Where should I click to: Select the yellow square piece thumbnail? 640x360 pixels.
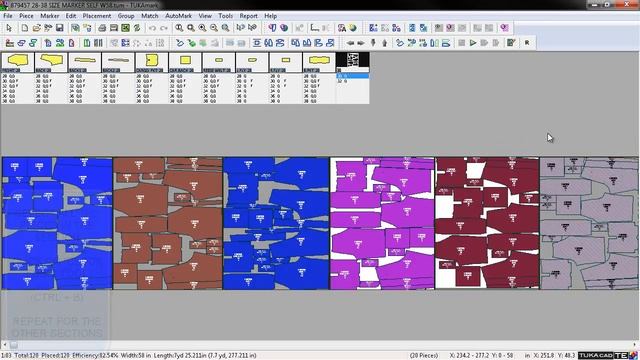click(185, 62)
